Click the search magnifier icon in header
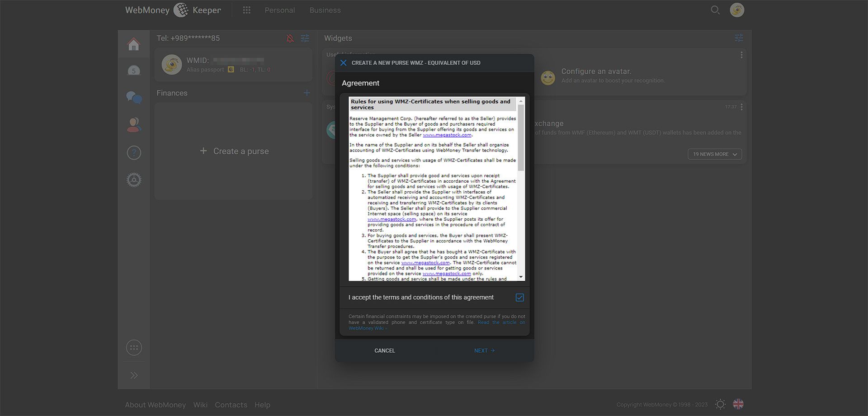 [x=715, y=10]
